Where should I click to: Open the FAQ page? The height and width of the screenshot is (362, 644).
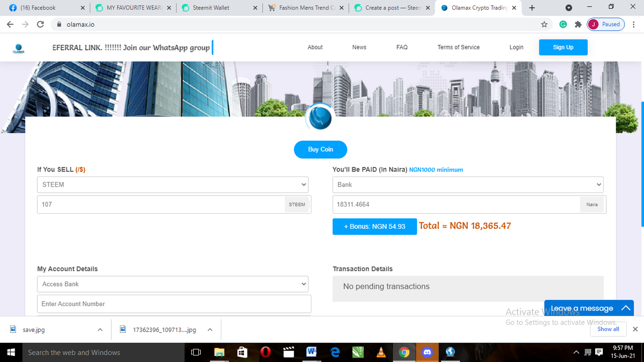[402, 47]
